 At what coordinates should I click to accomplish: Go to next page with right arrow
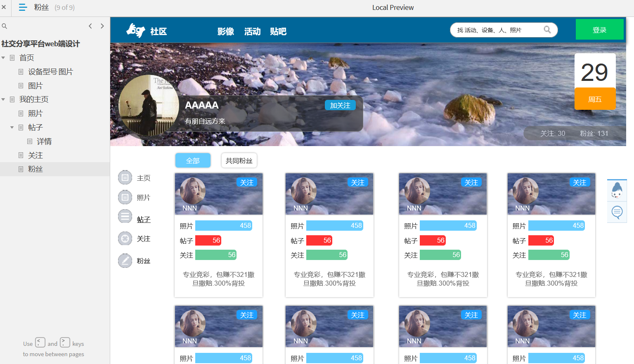pyautogui.click(x=102, y=26)
